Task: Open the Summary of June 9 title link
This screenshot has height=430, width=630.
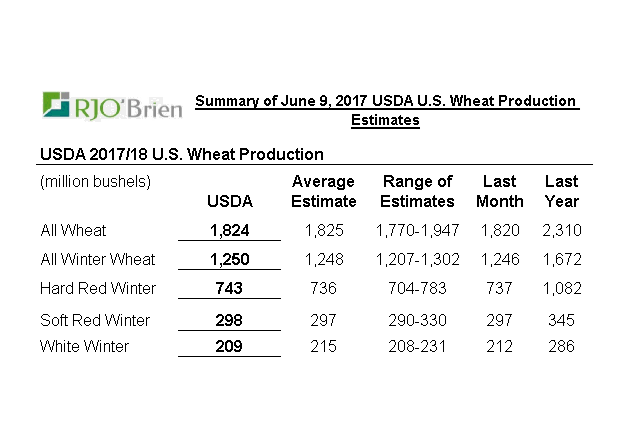Action: click(385, 110)
